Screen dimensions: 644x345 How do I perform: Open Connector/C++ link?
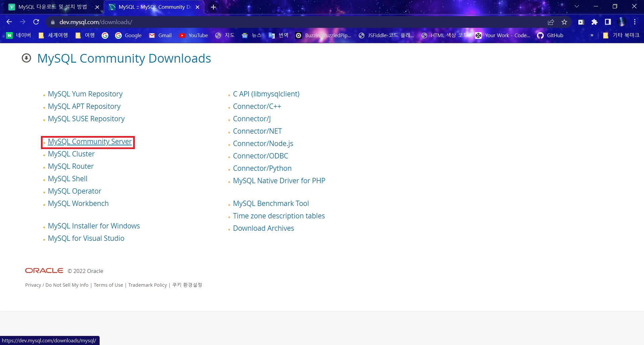pos(257,106)
